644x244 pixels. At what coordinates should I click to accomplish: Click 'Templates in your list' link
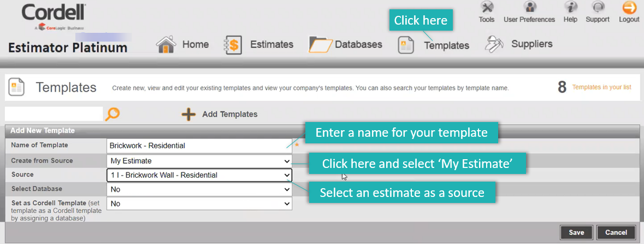tap(602, 87)
